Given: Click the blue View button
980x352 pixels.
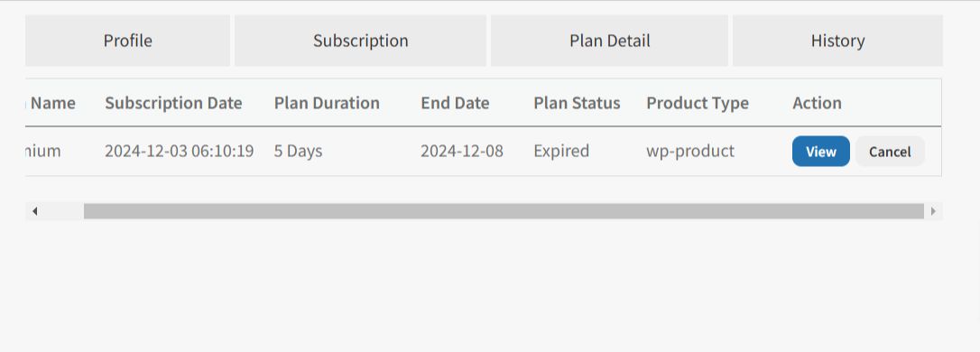Looking at the screenshot, I should click(x=820, y=152).
